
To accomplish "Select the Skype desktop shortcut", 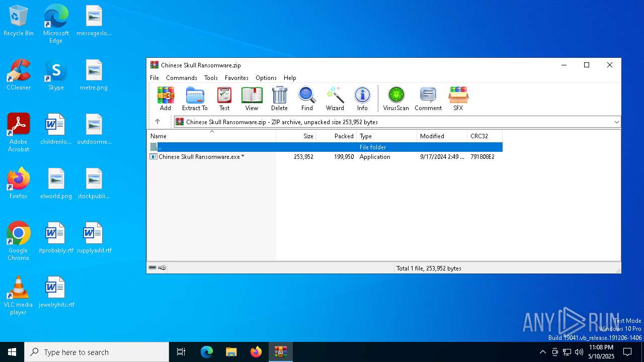I will pyautogui.click(x=56, y=75).
